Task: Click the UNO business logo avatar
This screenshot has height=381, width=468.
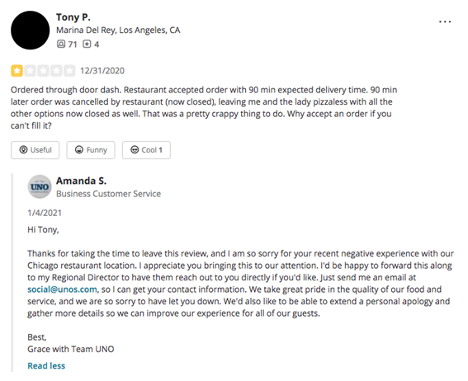Action: pyautogui.click(x=40, y=187)
